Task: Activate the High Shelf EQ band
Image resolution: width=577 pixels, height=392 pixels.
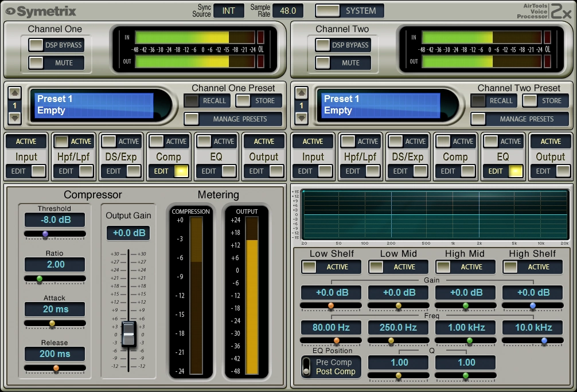Action: click(532, 267)
